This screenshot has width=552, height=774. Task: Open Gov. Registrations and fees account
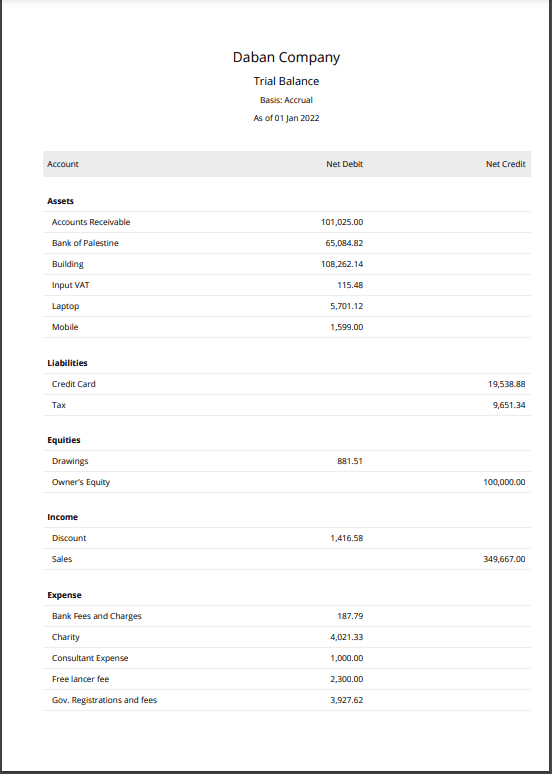(x=104, y=700)
